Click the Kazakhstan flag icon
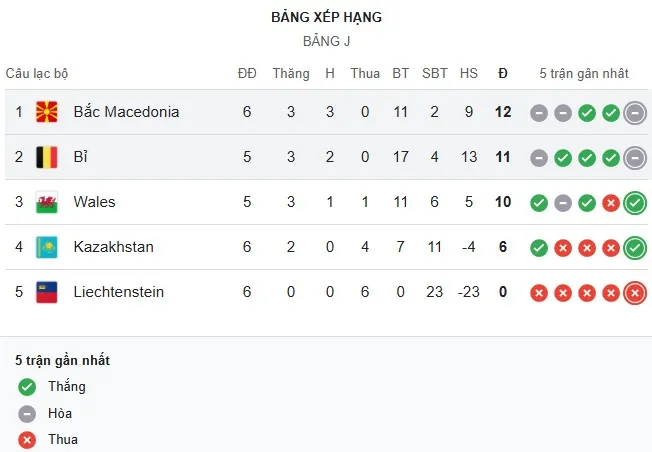This screenshot has height=452, width=652. coord(47,247)
